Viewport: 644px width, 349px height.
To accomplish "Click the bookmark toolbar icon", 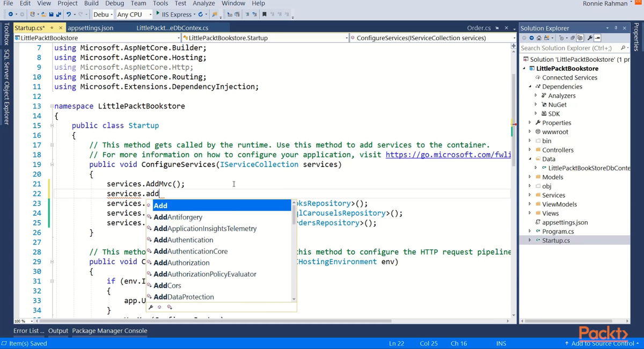I will click(264, 14).
